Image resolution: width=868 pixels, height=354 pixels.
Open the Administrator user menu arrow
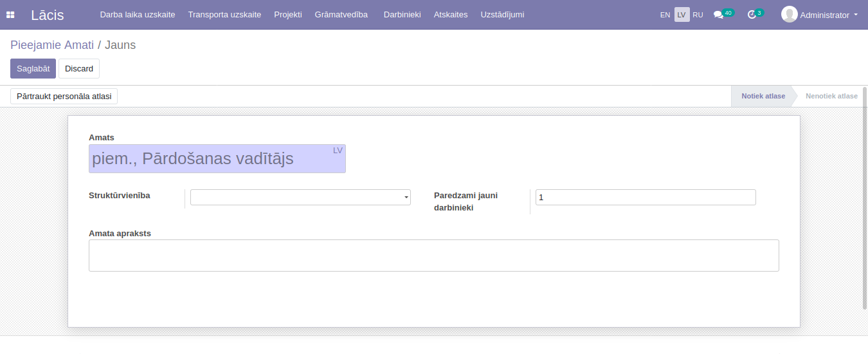pyautogui.click(x=856, y=15)
